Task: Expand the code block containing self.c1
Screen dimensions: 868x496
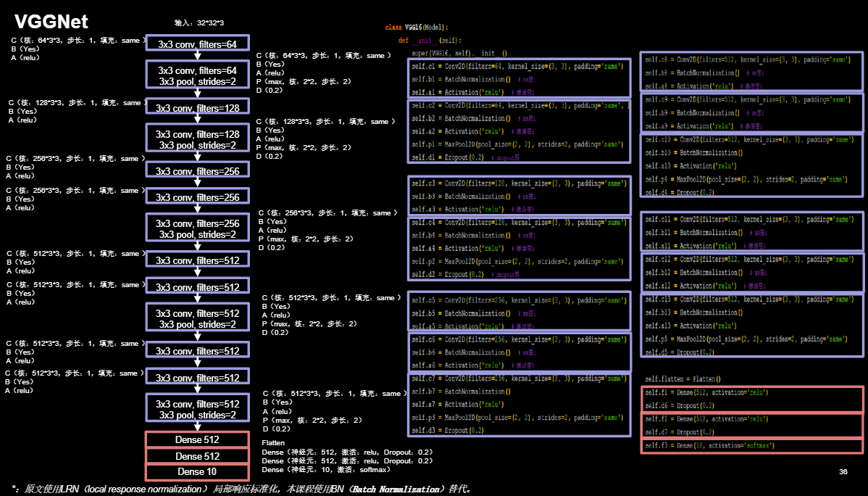Action: 519,79
